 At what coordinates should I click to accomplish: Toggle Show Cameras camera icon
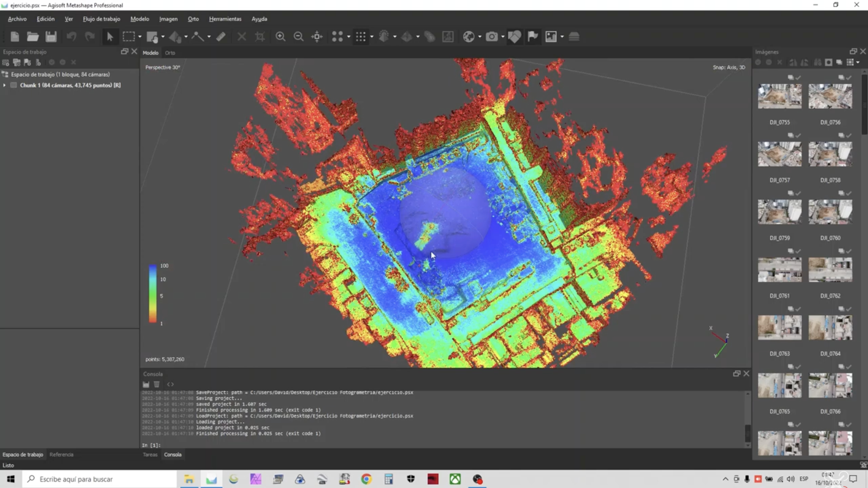click(492, 36)
